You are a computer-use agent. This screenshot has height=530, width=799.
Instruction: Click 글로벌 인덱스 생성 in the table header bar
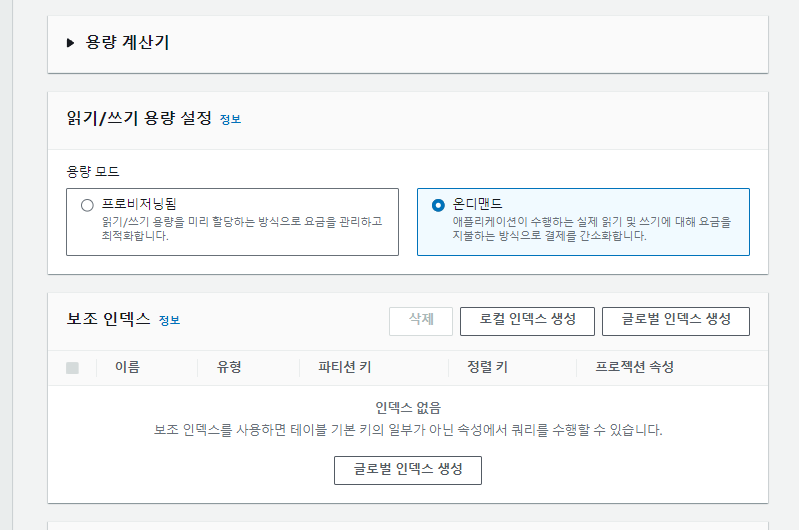pyautogui.click(x=676, y=320)
